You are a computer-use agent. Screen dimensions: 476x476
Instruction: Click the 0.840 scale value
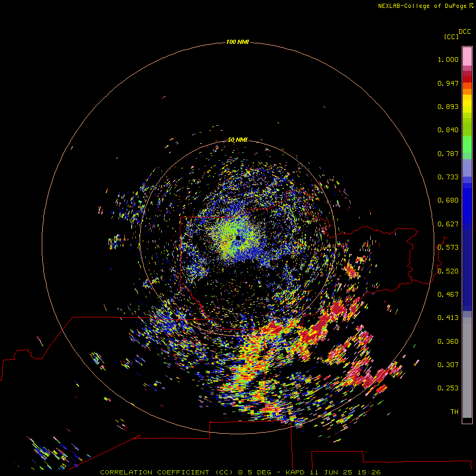pos(448,130)
